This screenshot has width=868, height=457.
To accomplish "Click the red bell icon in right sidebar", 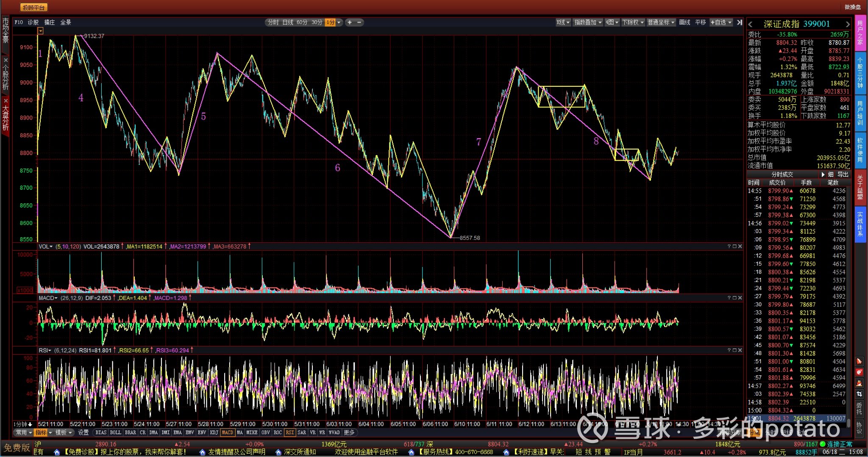I will click(x=859, y=361).
